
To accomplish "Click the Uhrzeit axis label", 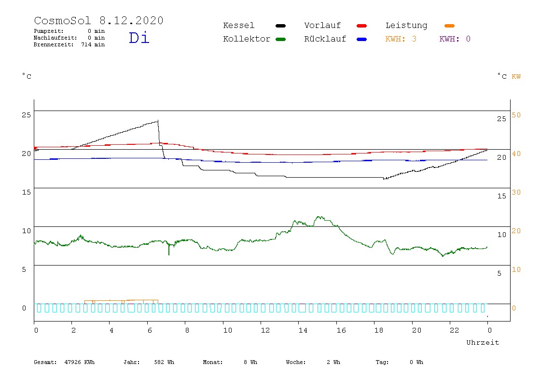I will [483, 342].
